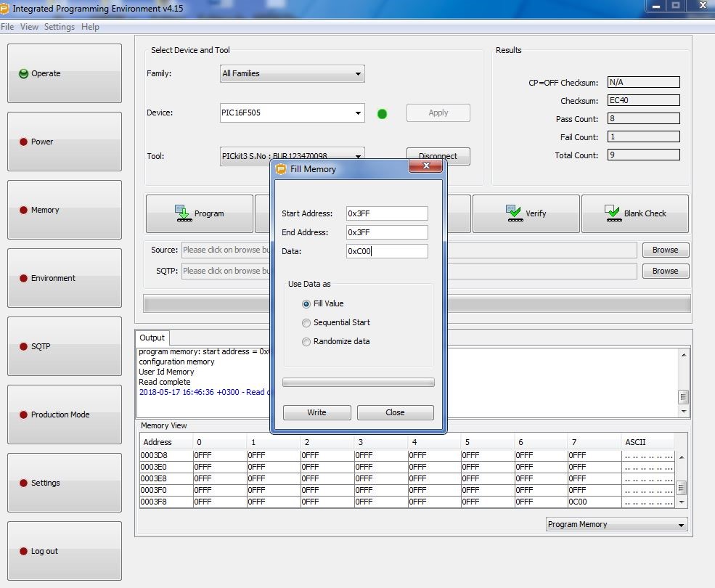
Task: Click the Verify checkmark icon
Action: point(514,213)
